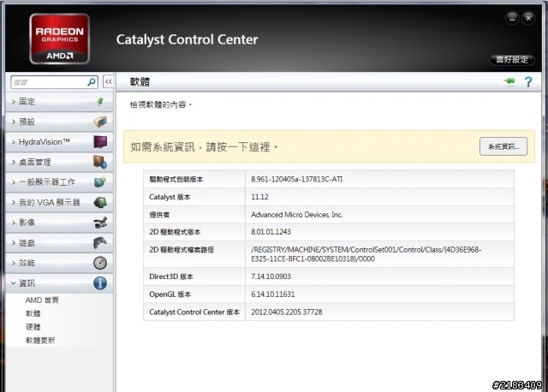Click the 資訊 blue info icon
Screen dimensions: 548x392
[100, 283]
